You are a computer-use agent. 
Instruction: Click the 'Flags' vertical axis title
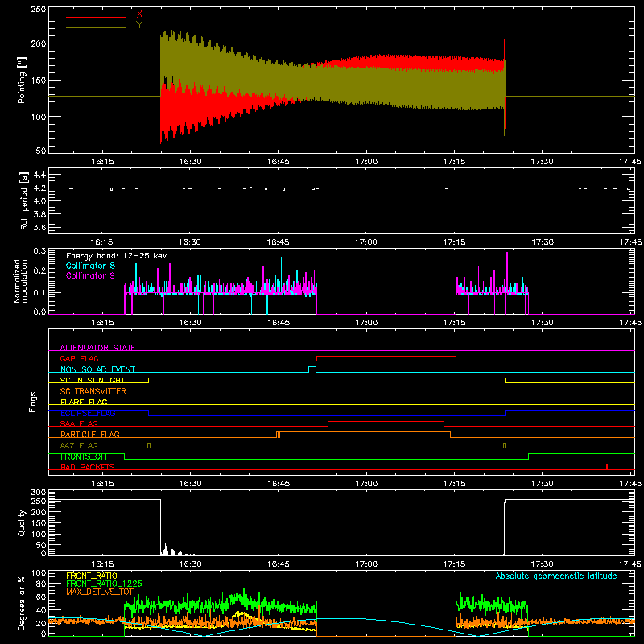[x=32, y=402]
